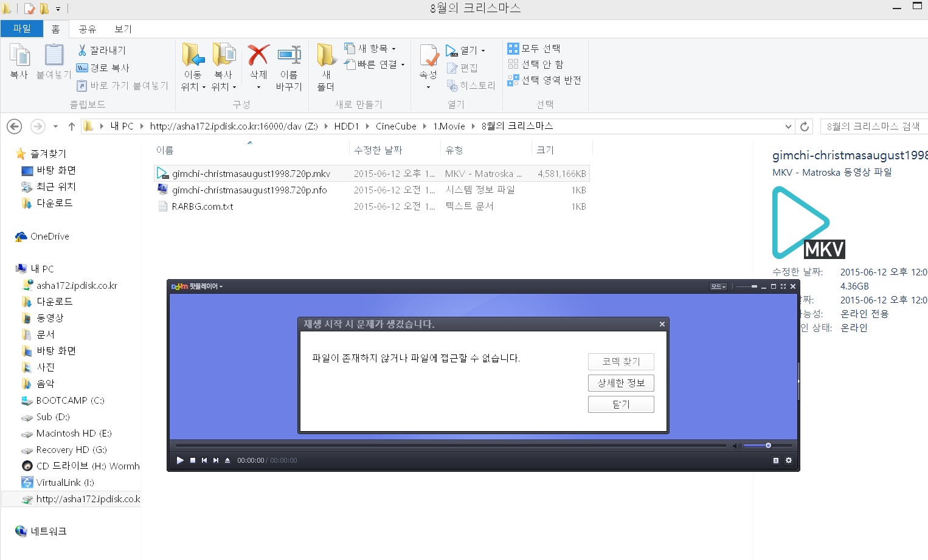Open the 빠른 연결 (Easy access) dropdown

(374, 64)
